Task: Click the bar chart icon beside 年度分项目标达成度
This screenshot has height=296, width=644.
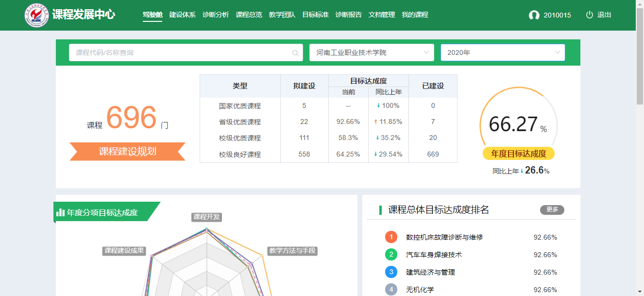Action: point(61,212)
